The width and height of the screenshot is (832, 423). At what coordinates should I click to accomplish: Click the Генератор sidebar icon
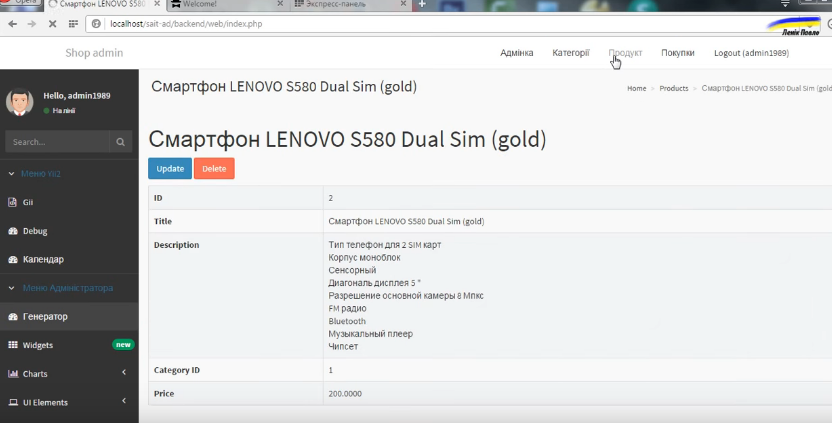click(x=13, y=316)
